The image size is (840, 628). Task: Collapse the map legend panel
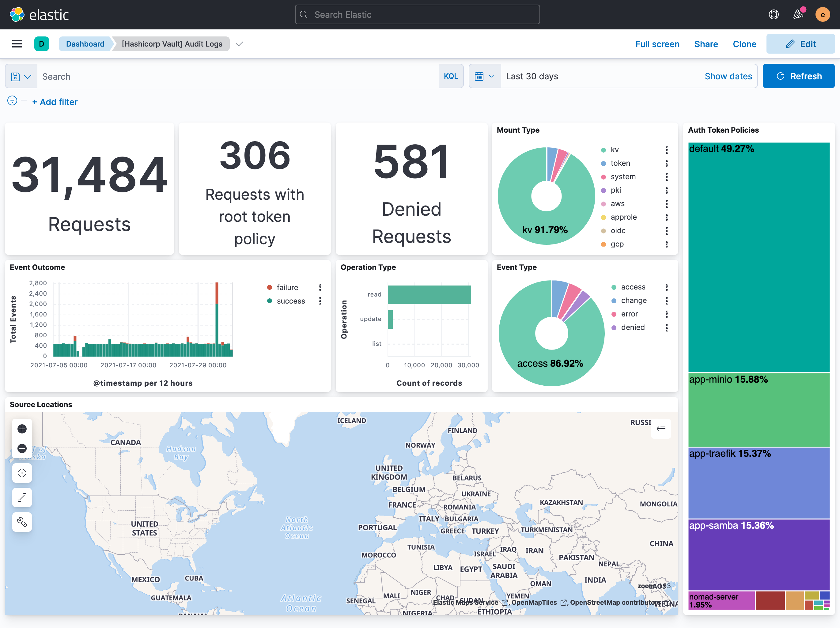tap(661, 429)
